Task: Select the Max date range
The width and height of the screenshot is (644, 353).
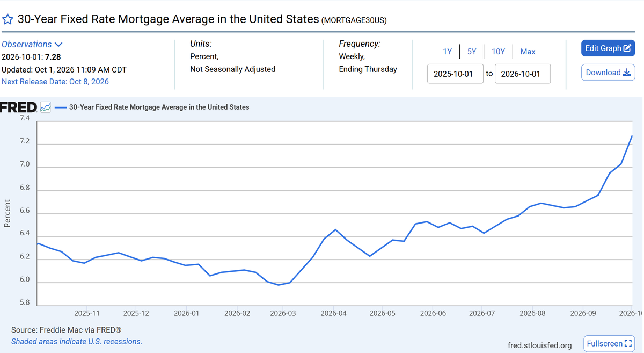Action: point(528,52)
